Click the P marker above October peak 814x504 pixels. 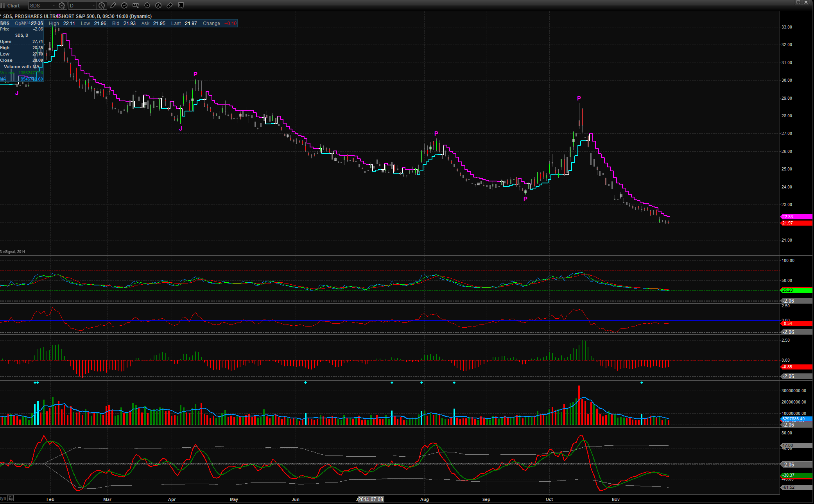pyautogui.click(x=579, y=98)
